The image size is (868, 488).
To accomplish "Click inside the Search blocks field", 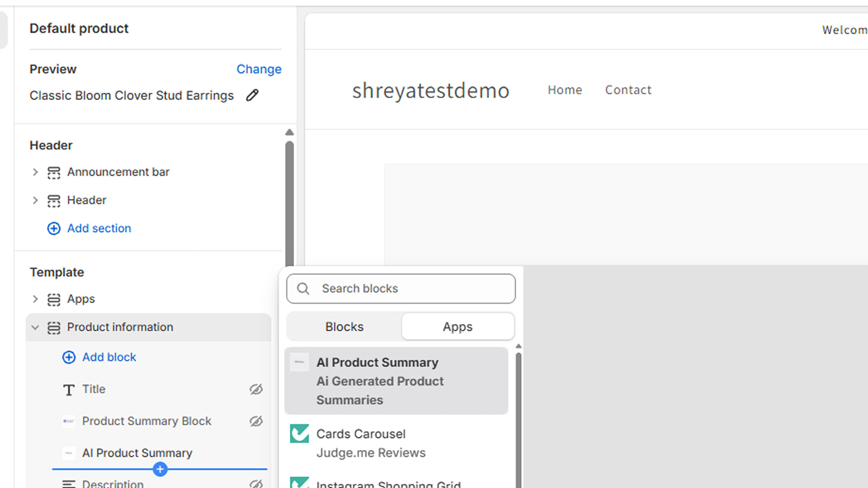I will pos(401,288).
